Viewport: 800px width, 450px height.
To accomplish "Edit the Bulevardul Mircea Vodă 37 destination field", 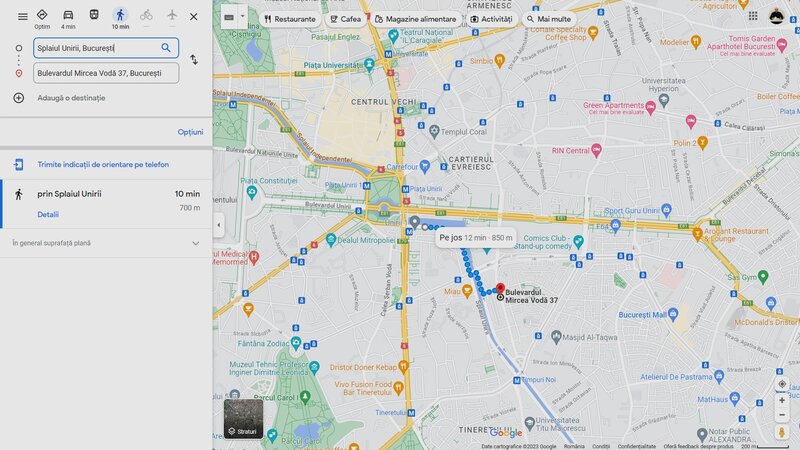I will [106, 73].
